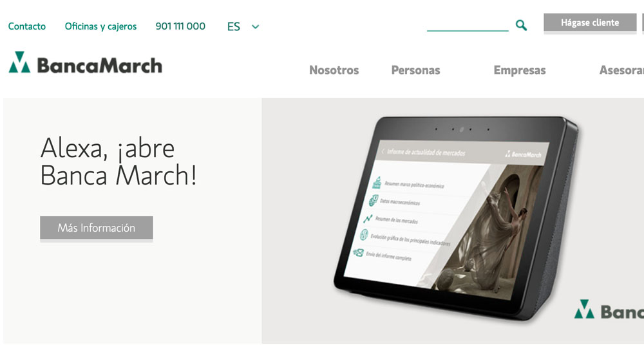The height and width of the screenshot is (354, 644).
Task: Click into the search input field
Action: coord(468,24)
